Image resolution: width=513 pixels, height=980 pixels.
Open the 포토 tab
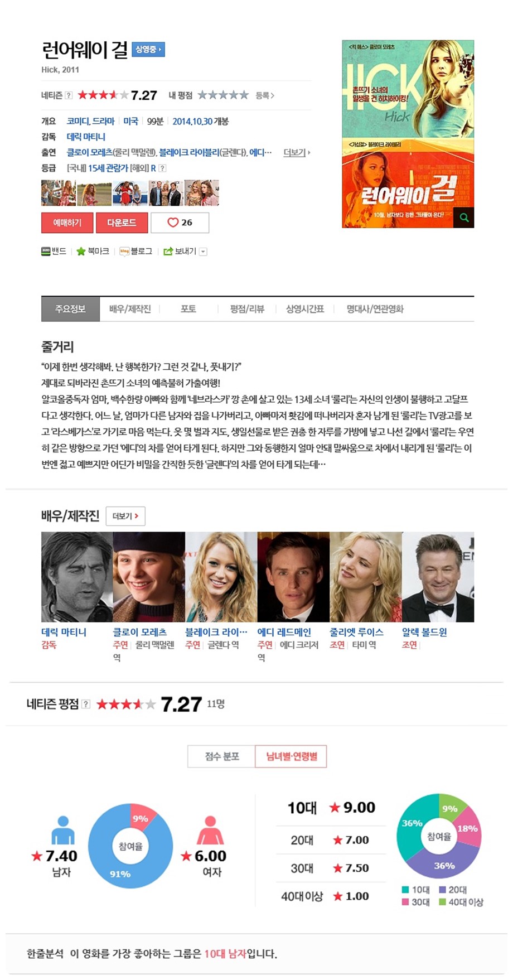(x=188, y=309)
